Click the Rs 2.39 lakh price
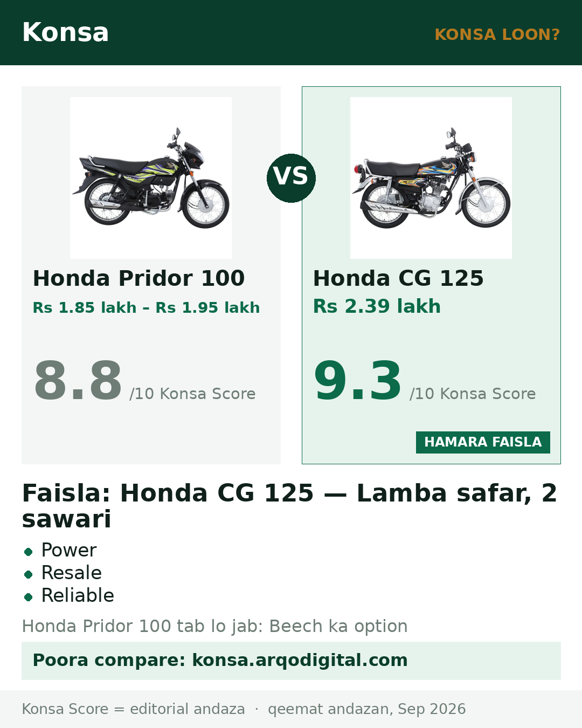 tap(377, 306)
